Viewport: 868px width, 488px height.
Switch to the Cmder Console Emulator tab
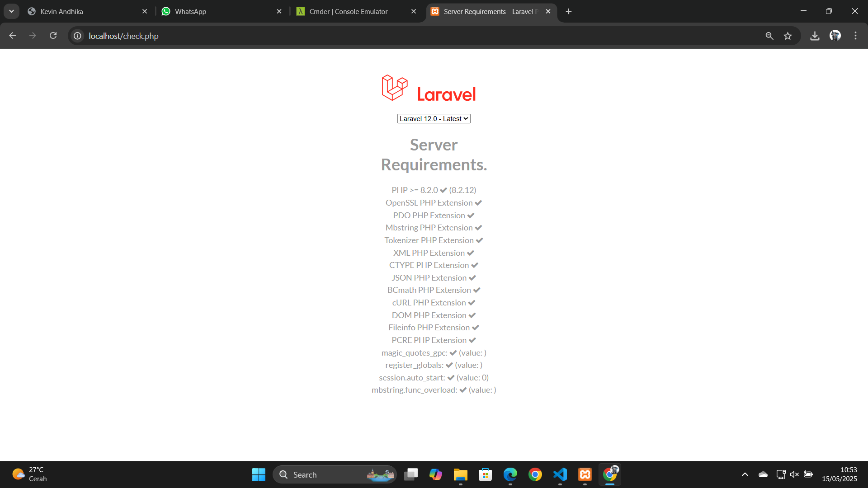pos(347,11)
